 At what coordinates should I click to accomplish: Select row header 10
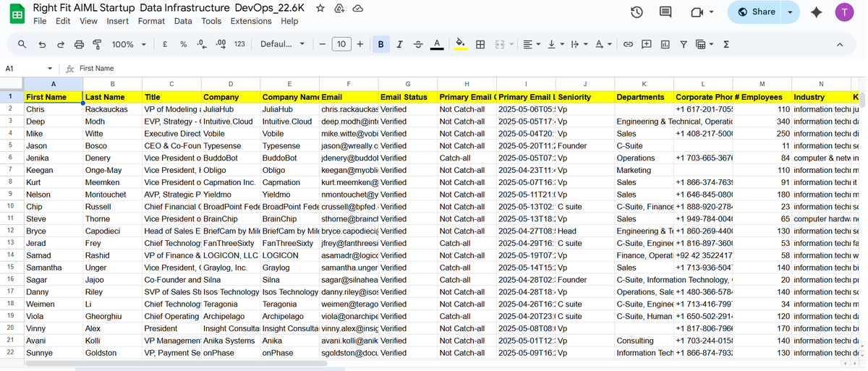[10, 206]
